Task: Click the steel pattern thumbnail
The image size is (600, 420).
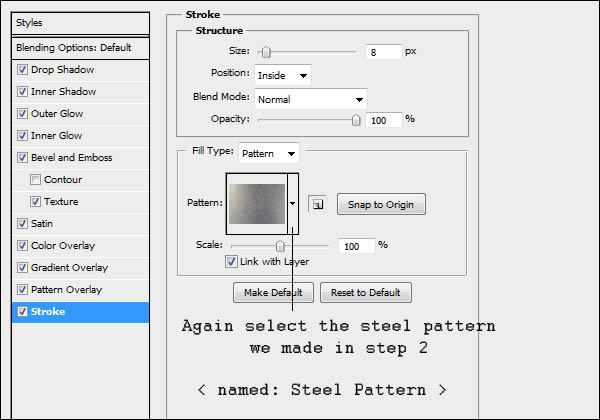Action: click(x=257, y=204)
